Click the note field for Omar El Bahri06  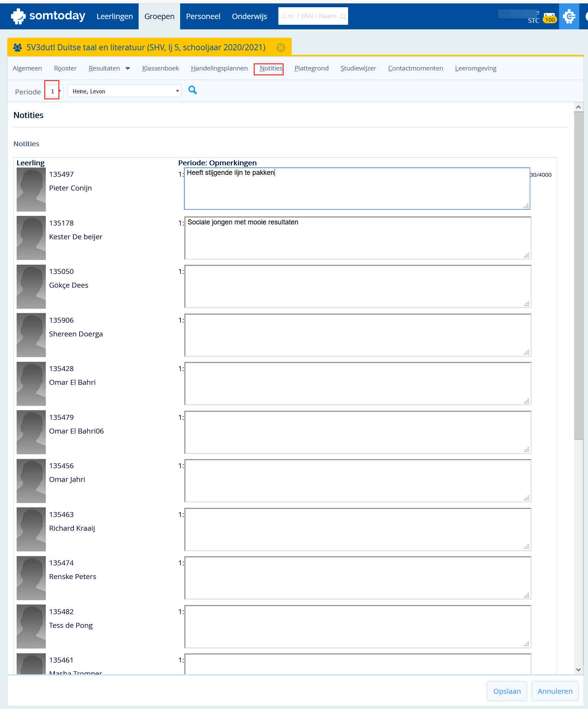(x=358, y=432)
